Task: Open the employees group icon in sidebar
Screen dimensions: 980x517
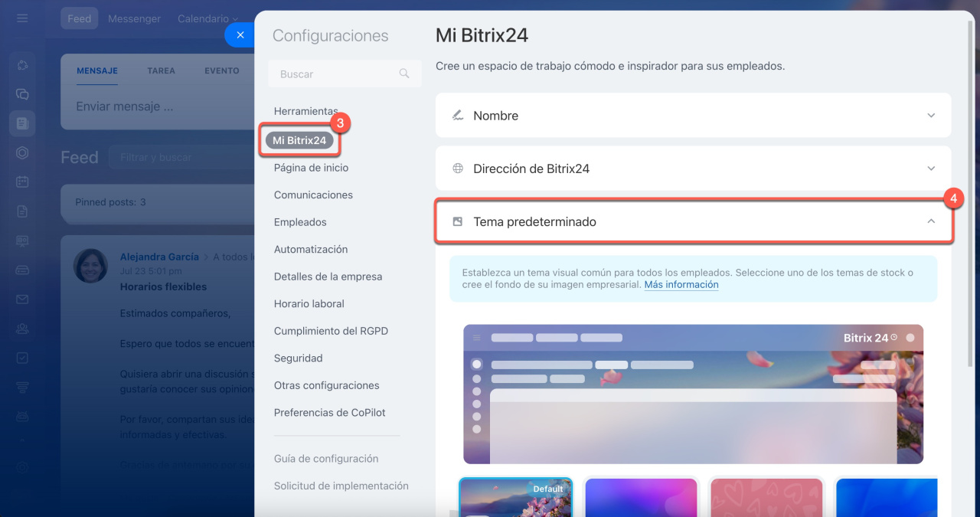Action: 22,328
